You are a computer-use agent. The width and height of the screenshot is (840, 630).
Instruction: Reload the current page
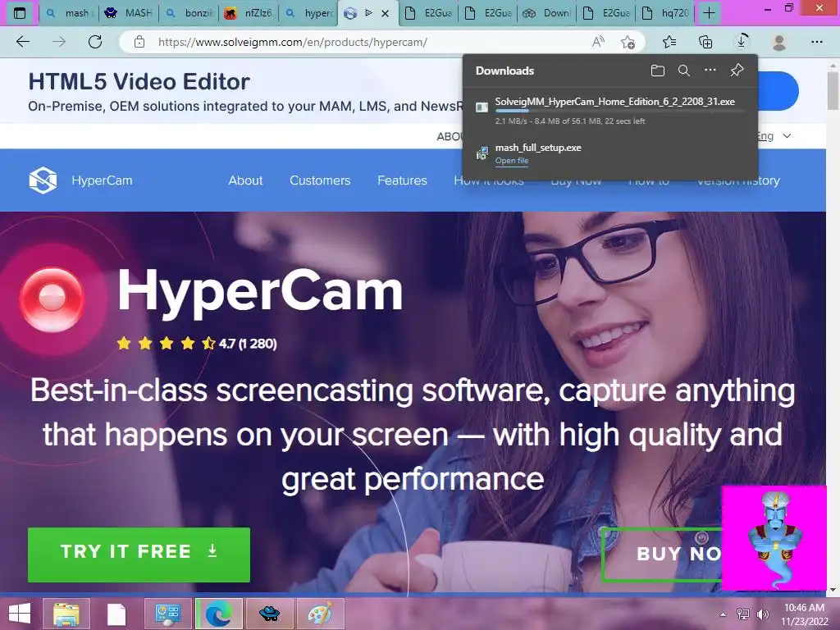point(95,42)
